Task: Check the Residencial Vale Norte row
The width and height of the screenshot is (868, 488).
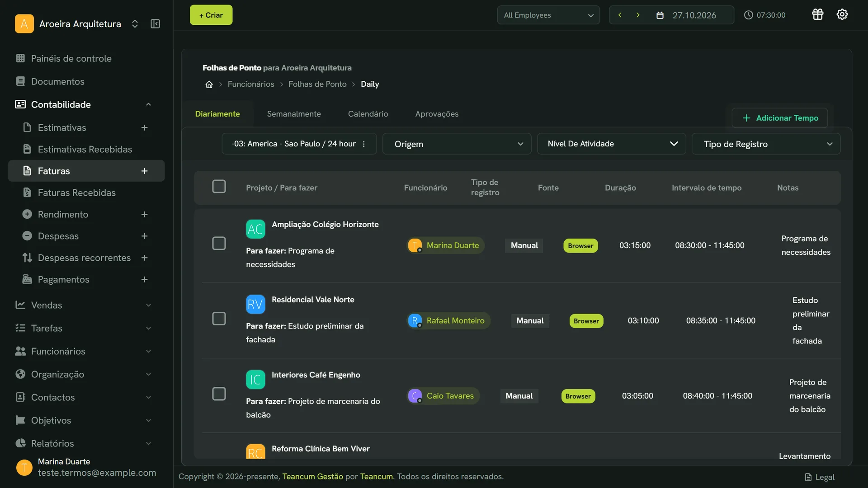Action: click(x=219, y=319)
